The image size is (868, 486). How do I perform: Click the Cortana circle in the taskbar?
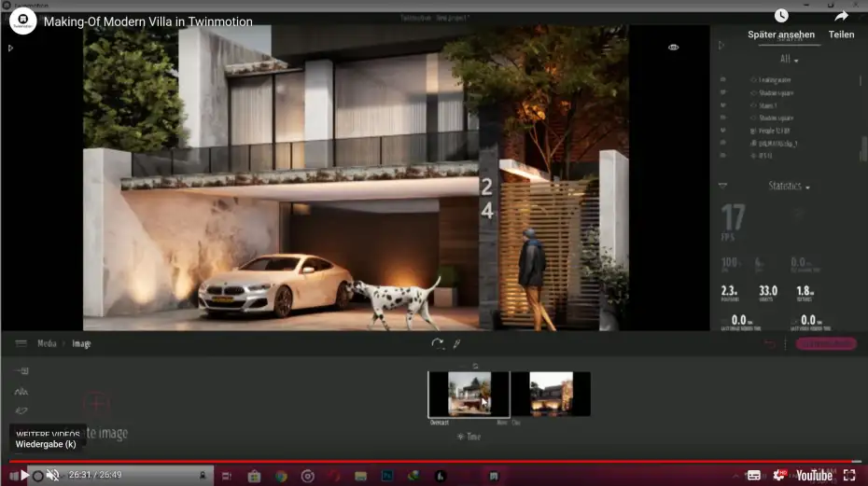[x=37, y=476]
